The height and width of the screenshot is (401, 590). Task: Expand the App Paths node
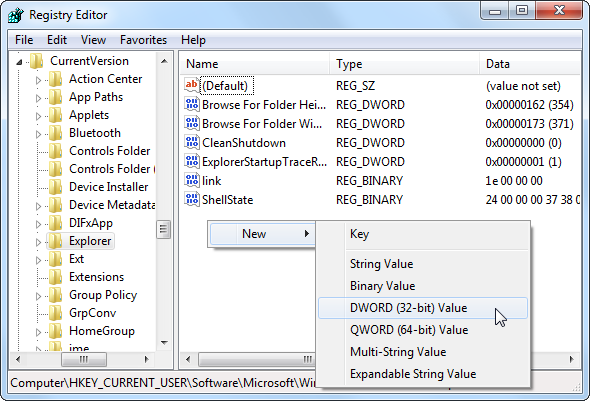coord(38,98)
